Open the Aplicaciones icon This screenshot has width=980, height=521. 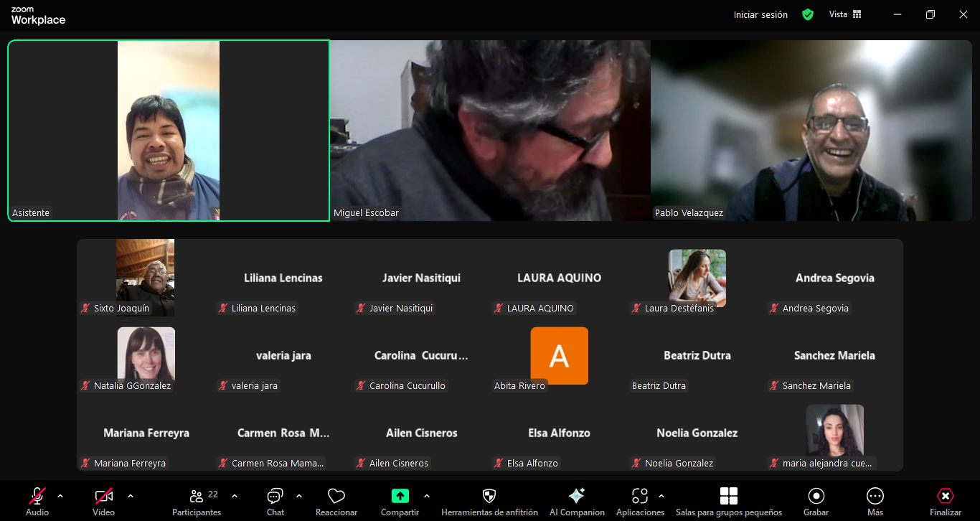coord(640,496)
